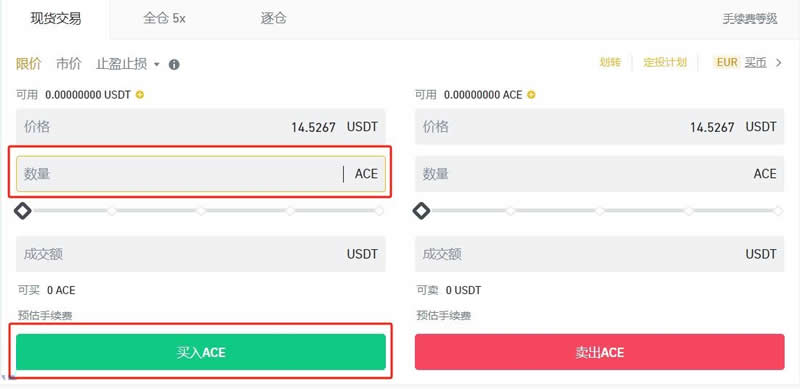
Task: Click the sell slider diamond handle
Action: [x=421, y=211]
